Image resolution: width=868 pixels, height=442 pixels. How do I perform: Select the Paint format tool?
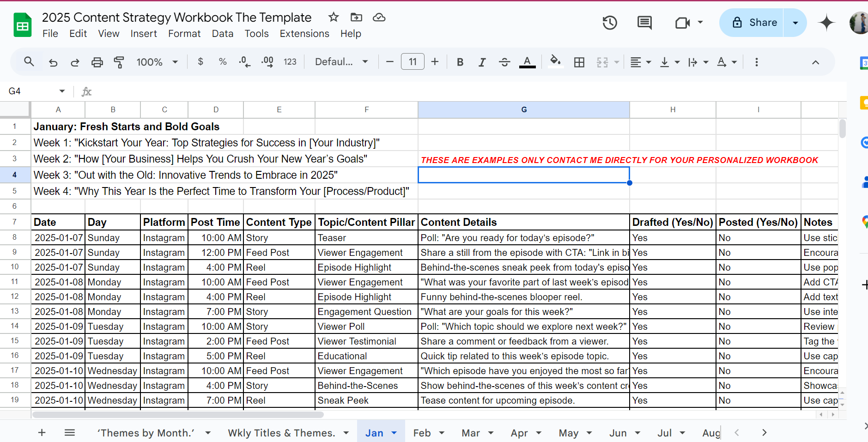point(119,61)
